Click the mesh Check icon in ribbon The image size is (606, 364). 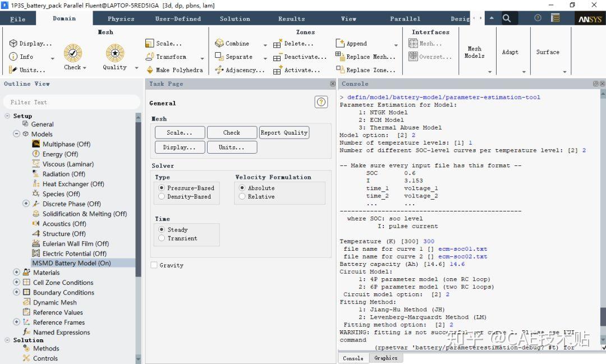[73, 53]
